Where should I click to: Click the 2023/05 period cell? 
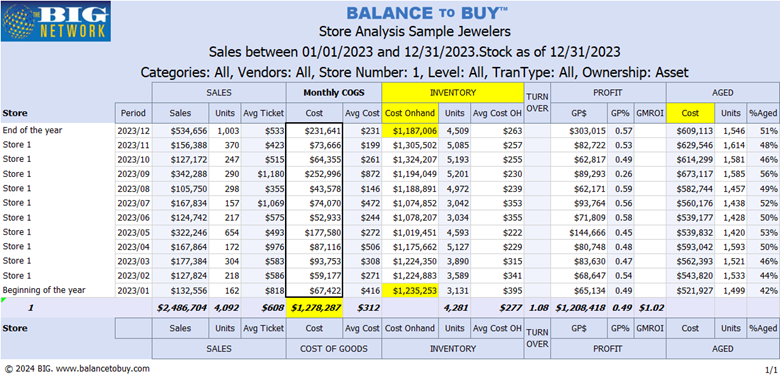tap(132, 232)
